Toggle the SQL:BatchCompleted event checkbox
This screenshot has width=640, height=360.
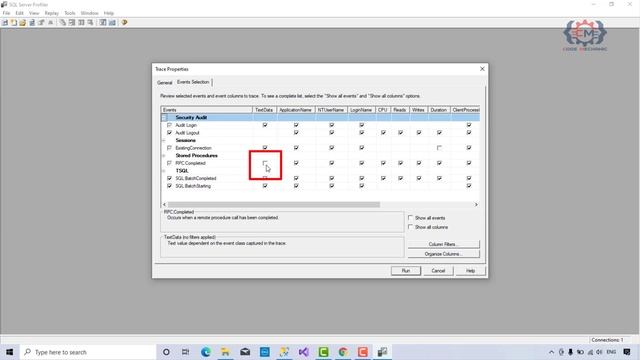169,178
